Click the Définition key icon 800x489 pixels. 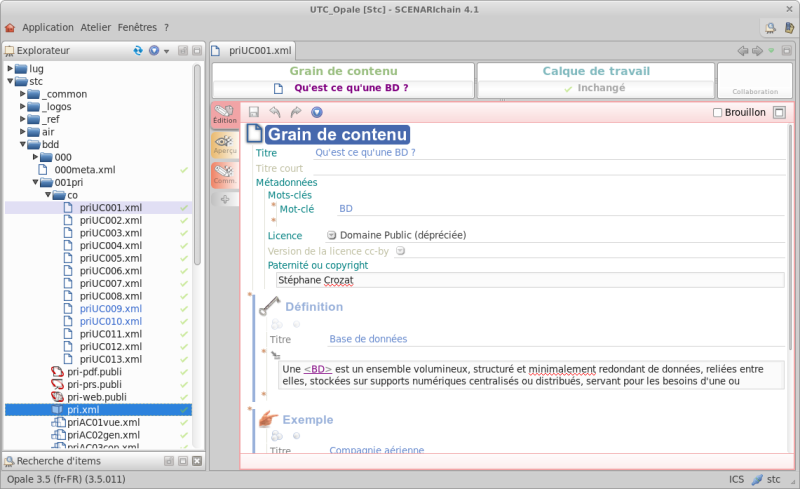click(x=269, y=306)
